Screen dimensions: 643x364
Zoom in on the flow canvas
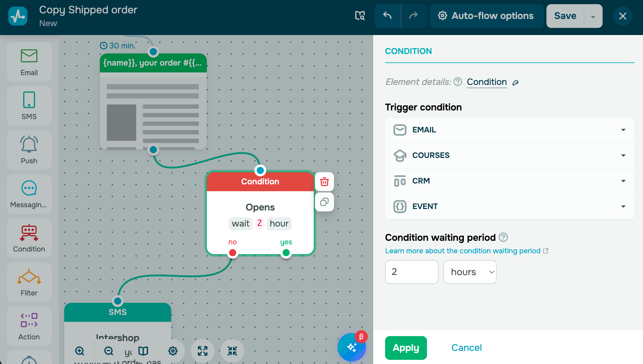(80, 351)
